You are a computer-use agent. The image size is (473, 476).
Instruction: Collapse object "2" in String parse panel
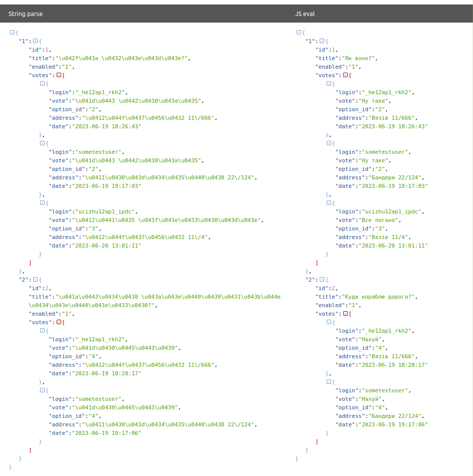35,280
